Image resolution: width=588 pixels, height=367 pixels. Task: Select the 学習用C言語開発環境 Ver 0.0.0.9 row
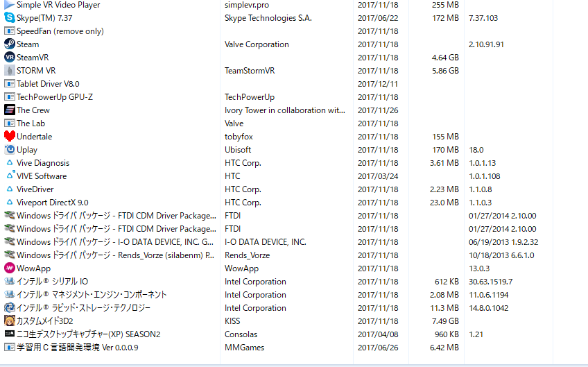[78, 348]
